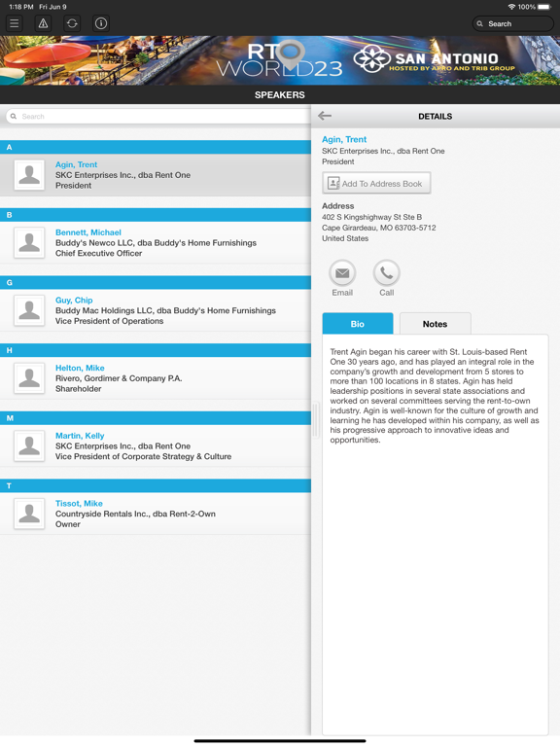
Task: Click Add To Address Book button
Action: pyautogui.click(x=376, y=184)
